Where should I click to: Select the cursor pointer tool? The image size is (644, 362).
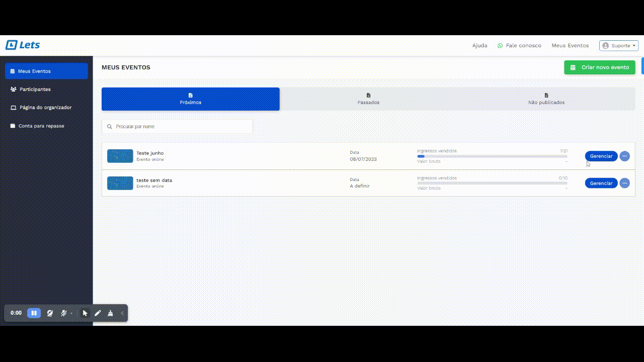[85, 313]
